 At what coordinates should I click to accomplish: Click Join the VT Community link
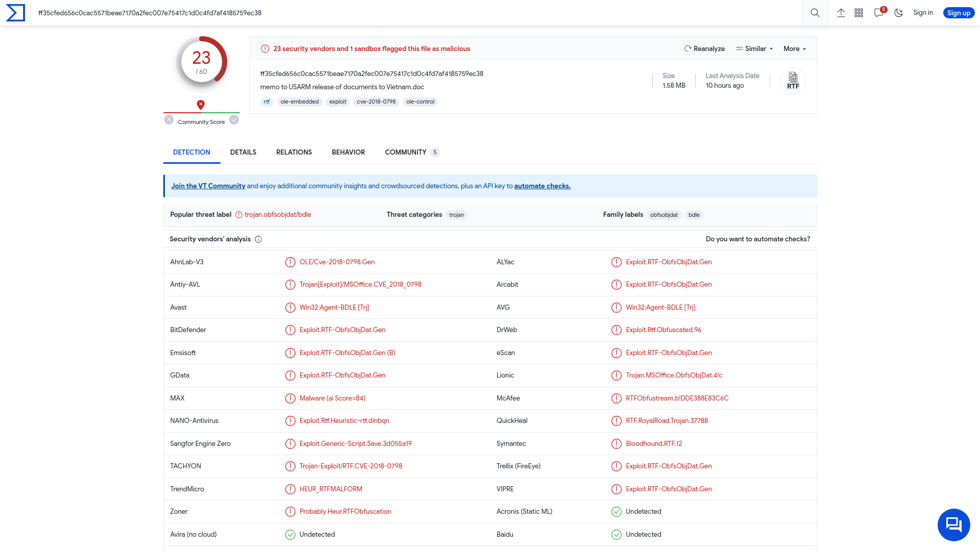[208, 186]
